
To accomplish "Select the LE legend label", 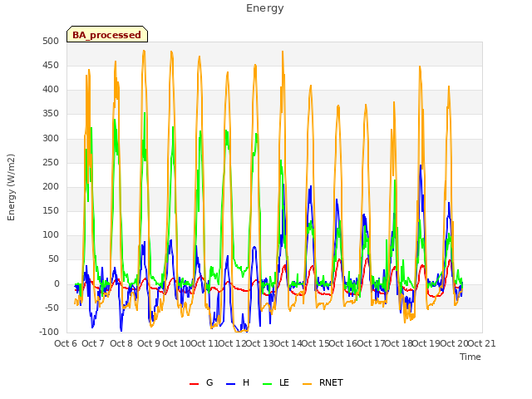I will 284,382.
